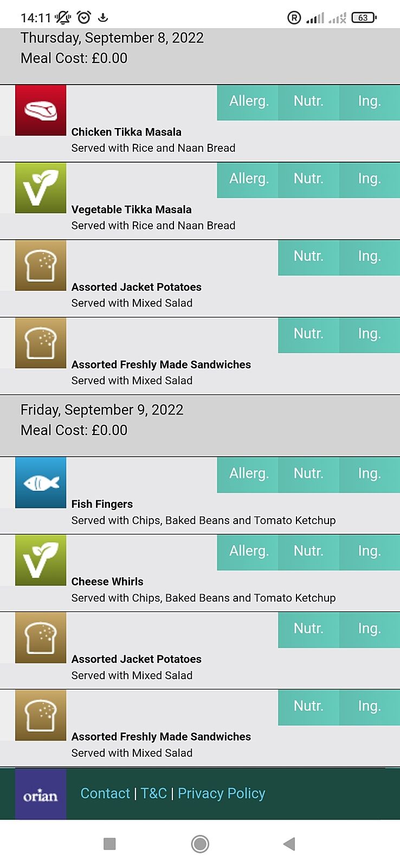This screenshot has height=868, width=400.
Task: Show nutrition for Thursday's Assorted Freshly Made Sandwiches
Action: [308, 334]
